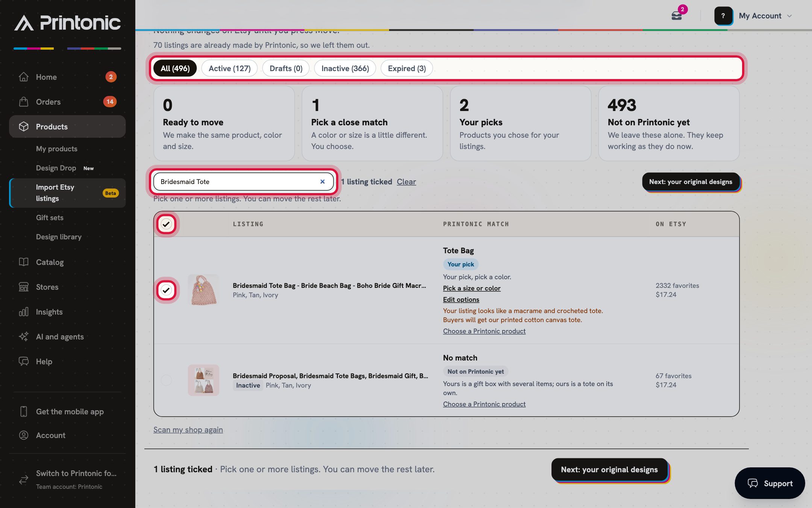Open the Printonic logo home link
This screenshot has width=812, height=508.
68,23
